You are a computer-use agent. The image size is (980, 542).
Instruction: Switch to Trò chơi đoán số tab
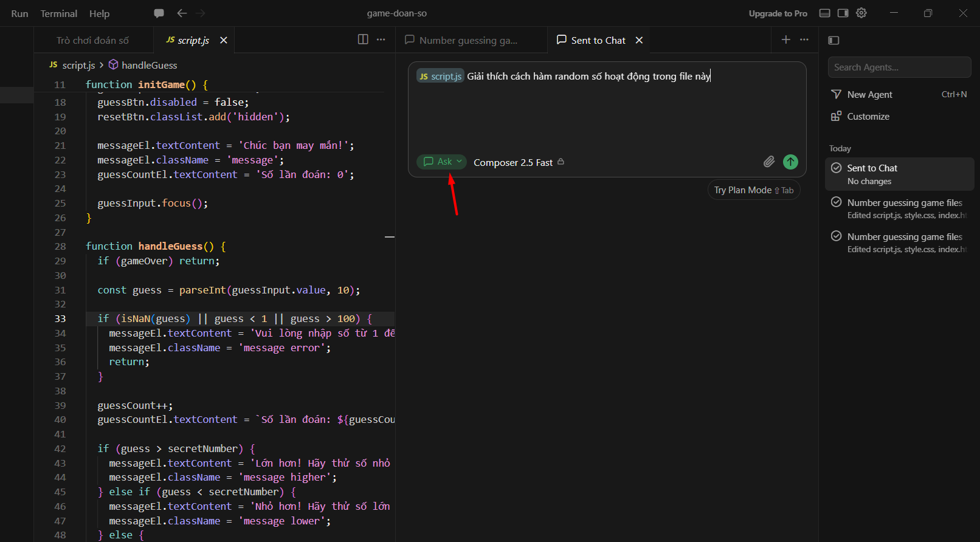click(93, 40)
